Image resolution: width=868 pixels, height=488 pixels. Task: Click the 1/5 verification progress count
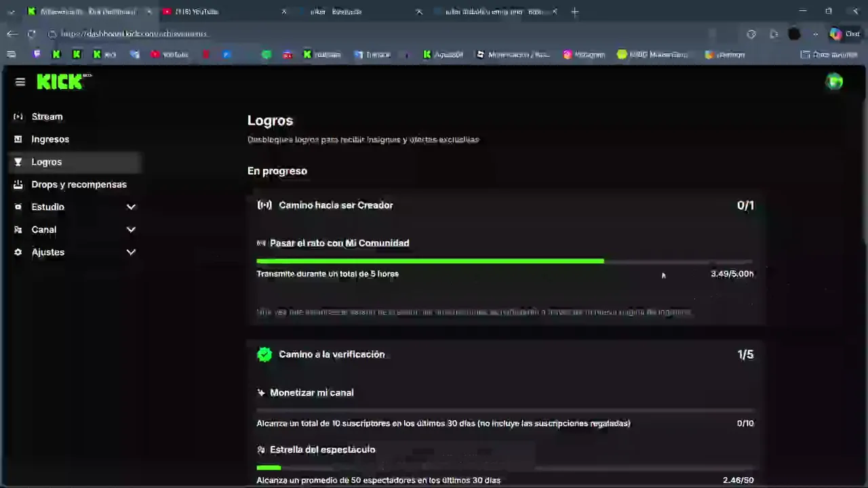coord(745,354)
